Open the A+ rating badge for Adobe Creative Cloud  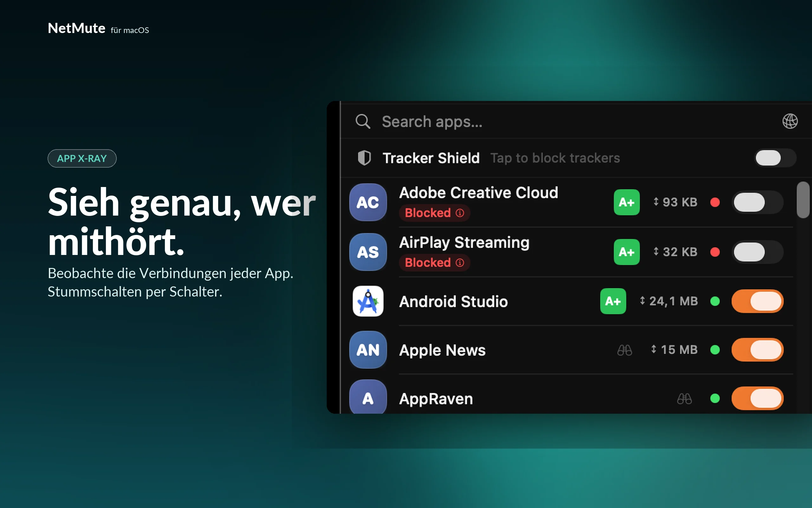626,202
